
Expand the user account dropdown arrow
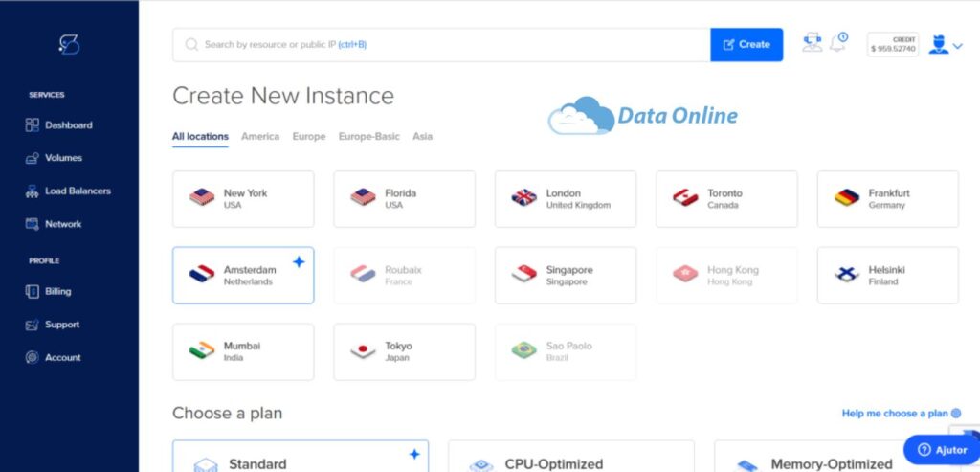click(x=957, y=46)
